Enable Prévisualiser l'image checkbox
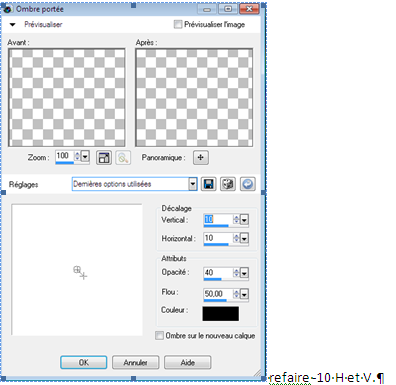The width and height of the screenshot is (396, 385). click(178, 24)
